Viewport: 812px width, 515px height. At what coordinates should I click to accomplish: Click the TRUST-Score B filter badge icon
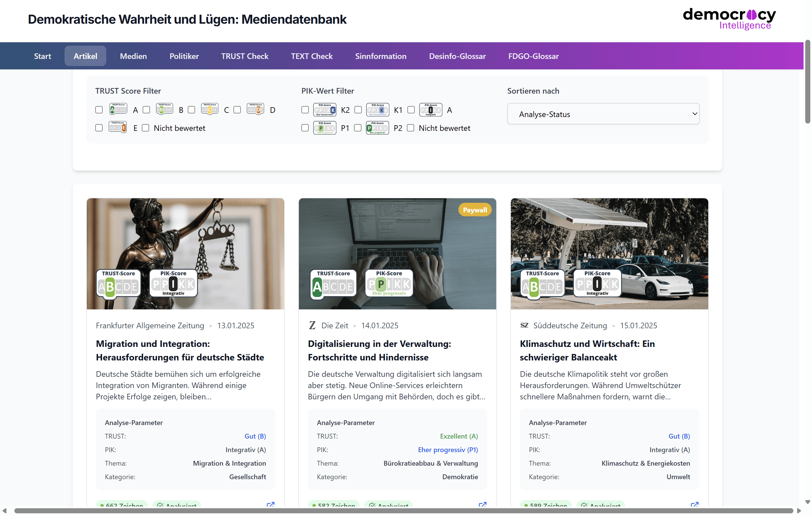[165, 109]
